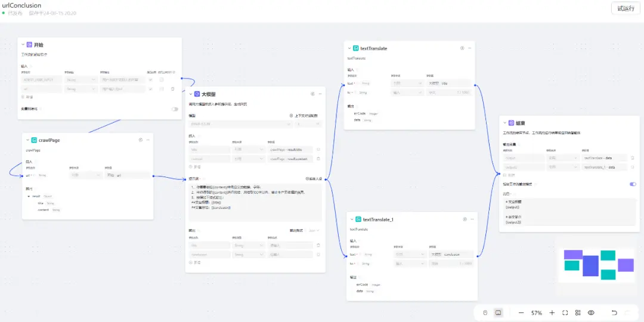Toggle the minimap eye icon
This screenshot has height=322, width=644.
click(x=591, y=312)
